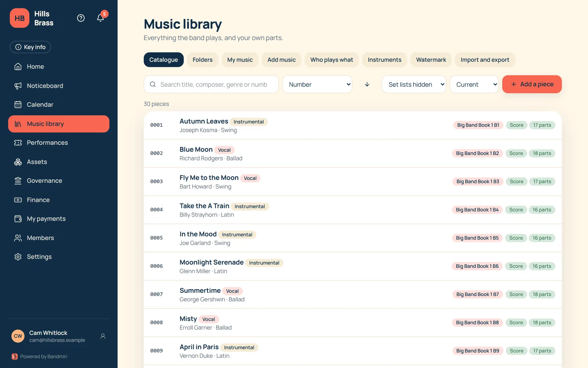Open the Who plays what tab
This screenshot has width=588, height=368.
point(331,60)
